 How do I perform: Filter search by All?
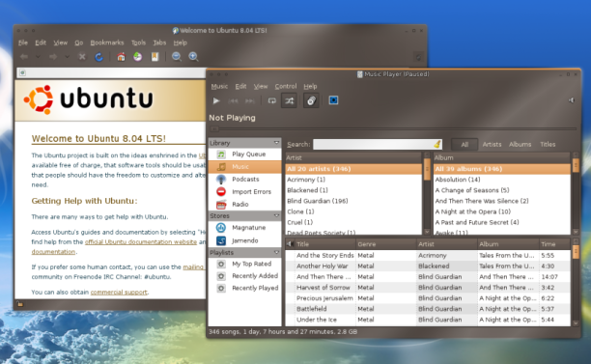click(x=464, y=144)
